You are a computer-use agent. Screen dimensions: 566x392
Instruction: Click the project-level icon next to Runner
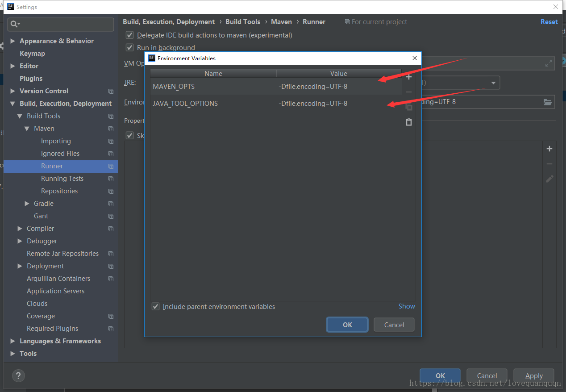pos(111,166)
